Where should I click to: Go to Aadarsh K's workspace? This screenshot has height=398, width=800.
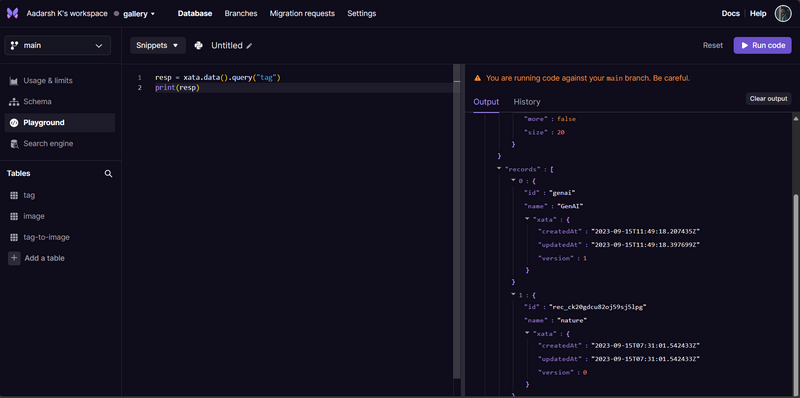click(67, 14)
